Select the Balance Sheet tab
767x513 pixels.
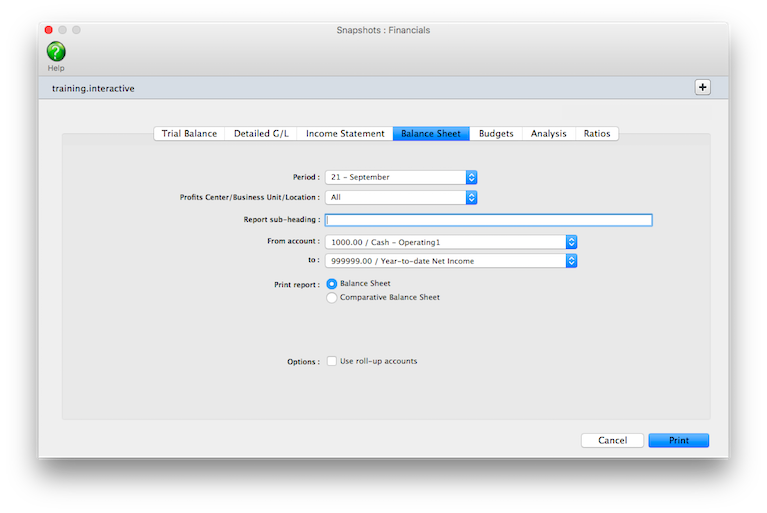[x=431, y=133]
